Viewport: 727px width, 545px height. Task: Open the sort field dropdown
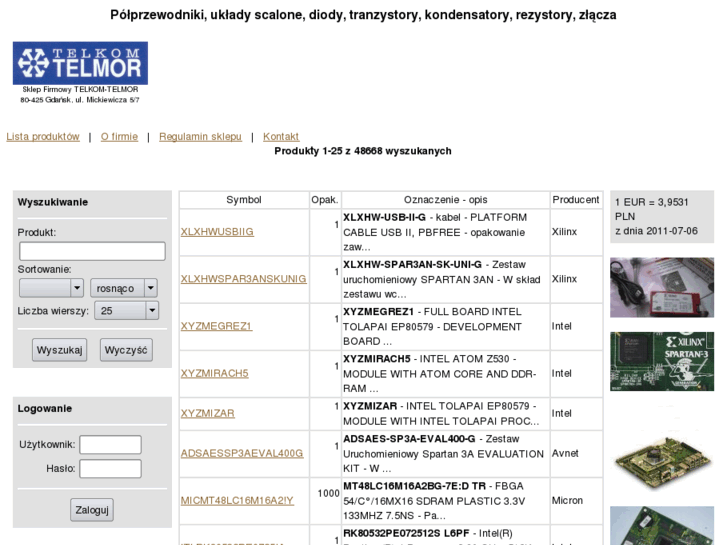(51, 288)
